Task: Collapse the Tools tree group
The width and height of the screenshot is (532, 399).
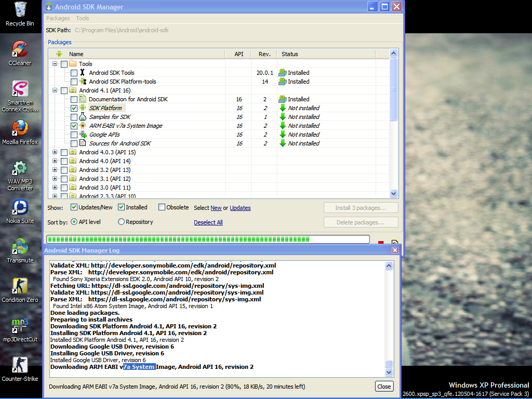Action: coord(55,64)
